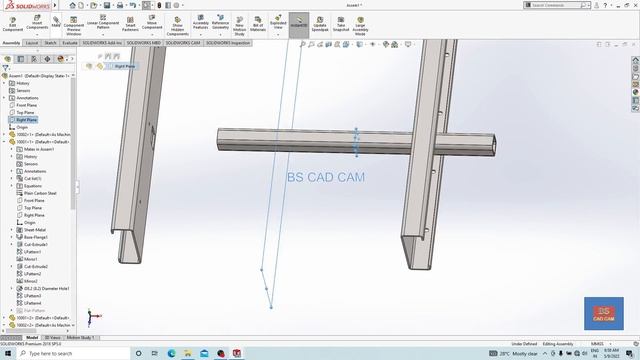
Task: Click the Undo icon
Action: point(133,5)
